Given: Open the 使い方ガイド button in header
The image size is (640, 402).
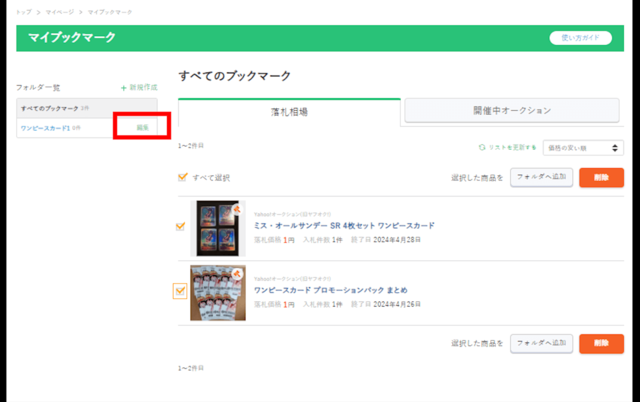Looking at the screenshot, I should tap(580, 38).
